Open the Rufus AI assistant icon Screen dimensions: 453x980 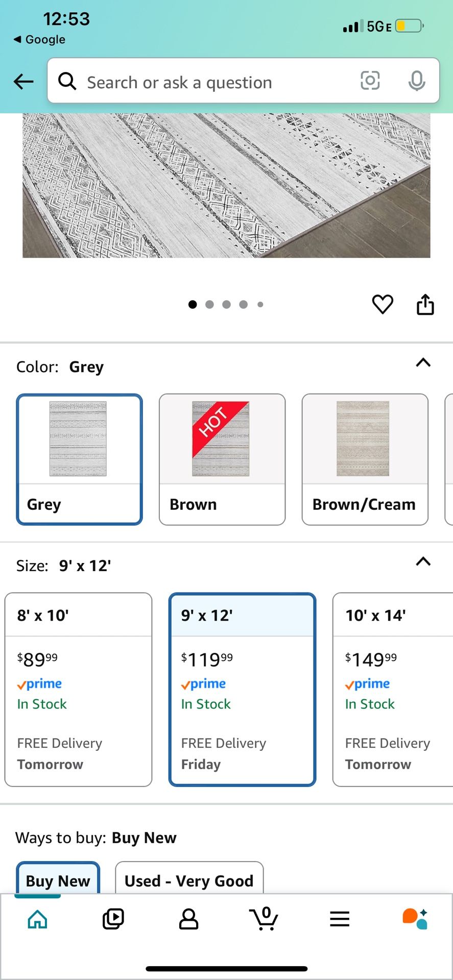pos(415,919)
